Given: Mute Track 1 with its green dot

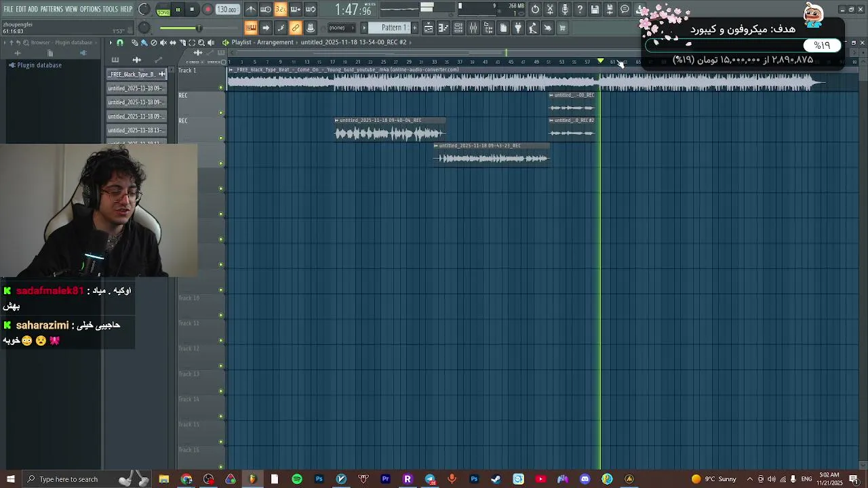Looking at the screenshot, I should tap(221, 87).
